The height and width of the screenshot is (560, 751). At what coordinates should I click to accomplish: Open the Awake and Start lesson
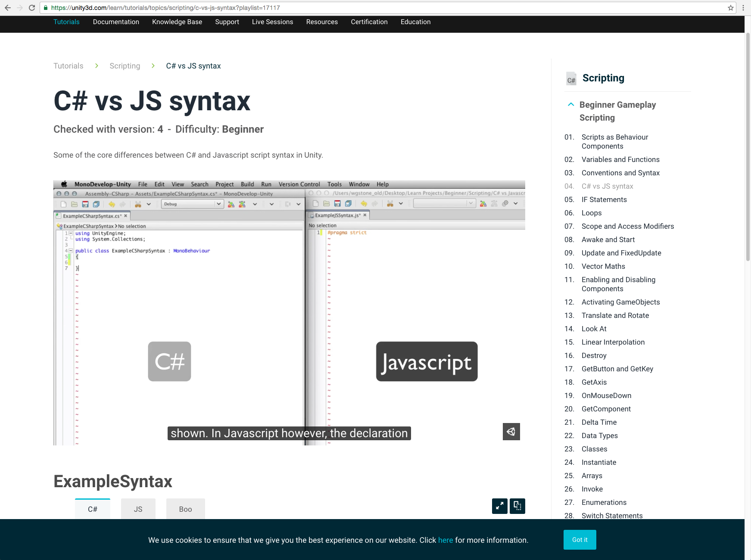tap(608, 240)
